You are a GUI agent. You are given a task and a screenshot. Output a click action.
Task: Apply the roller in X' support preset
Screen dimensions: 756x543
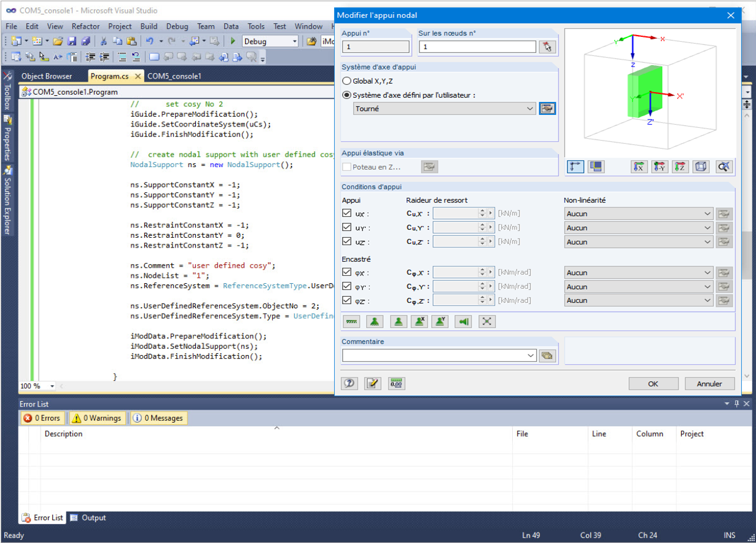point(419,321)
